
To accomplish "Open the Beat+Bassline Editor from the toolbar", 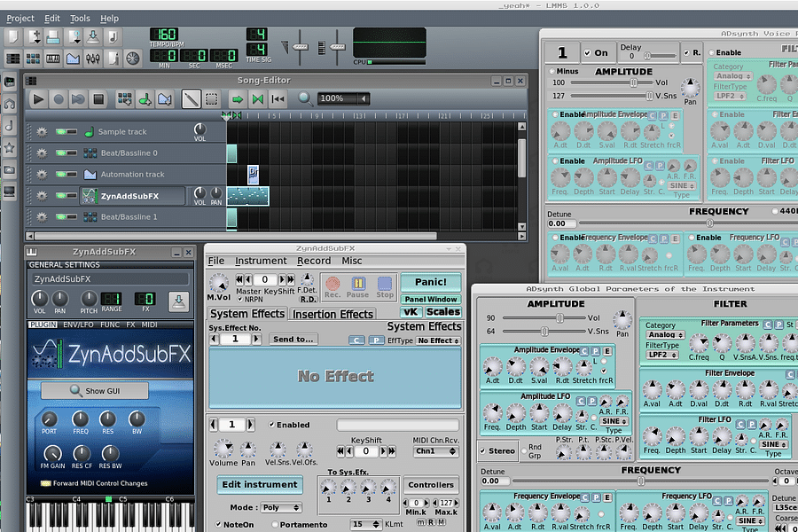I will pos(32,59).
